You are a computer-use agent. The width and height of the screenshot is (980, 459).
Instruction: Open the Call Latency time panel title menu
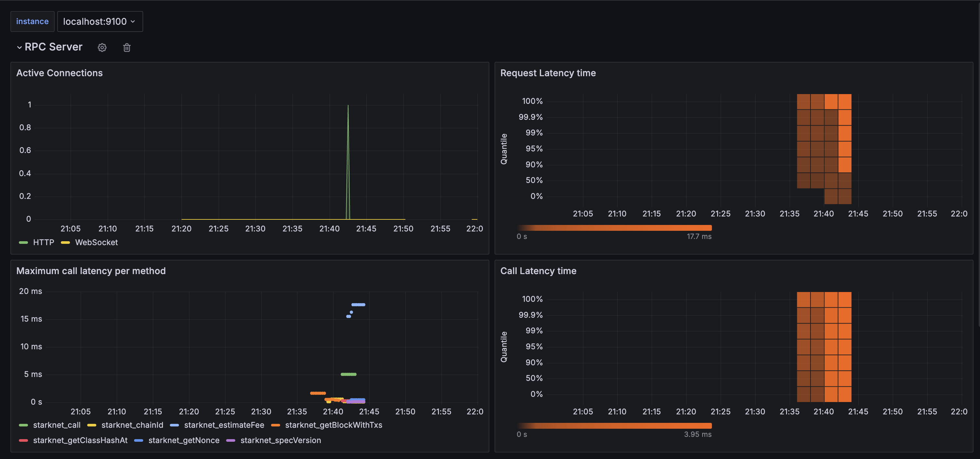pos(538,271)
